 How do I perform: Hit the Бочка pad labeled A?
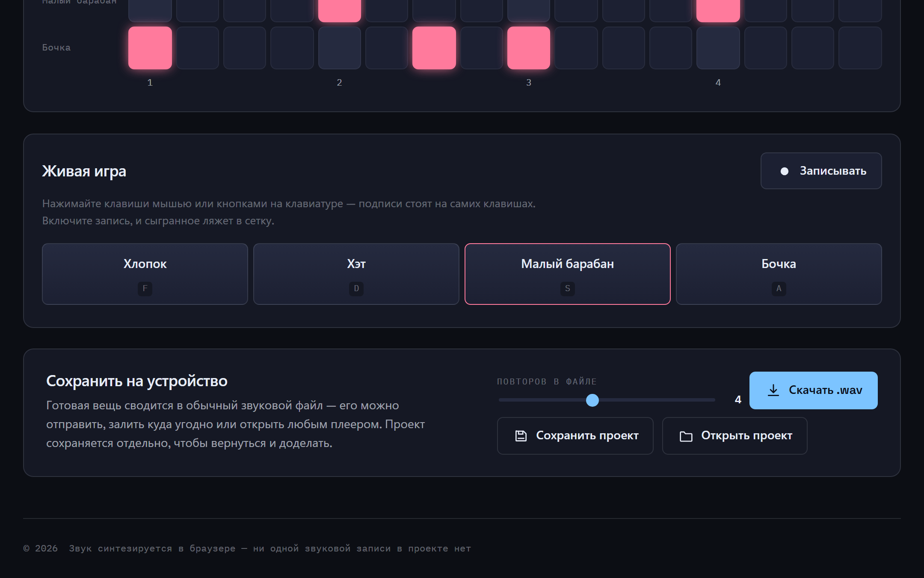779,274
